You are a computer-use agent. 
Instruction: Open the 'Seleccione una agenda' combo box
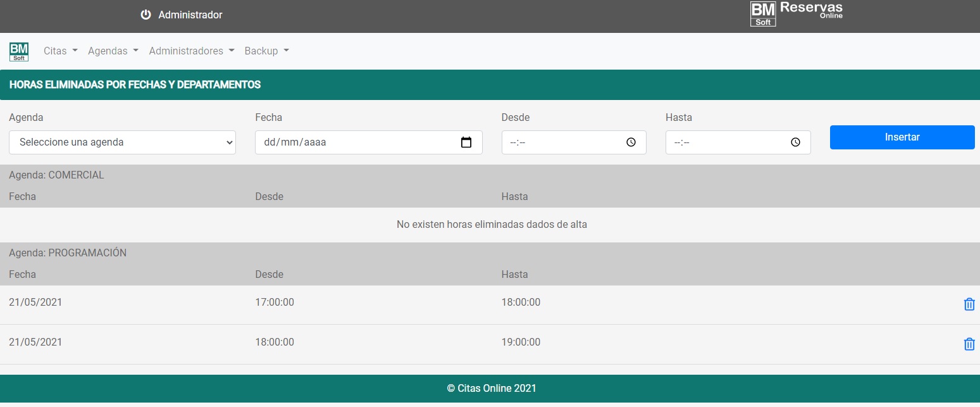click(x=122, y=142)
